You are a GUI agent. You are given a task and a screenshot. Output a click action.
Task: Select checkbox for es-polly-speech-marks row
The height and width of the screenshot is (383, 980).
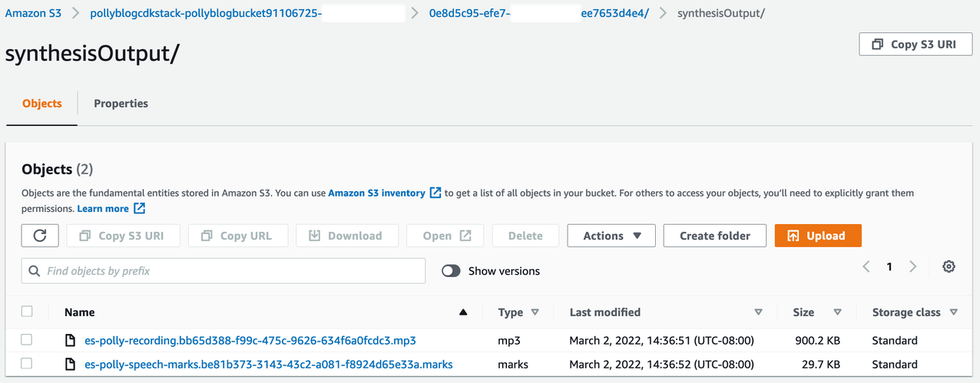pyautogui.click(x=27, y=363)
